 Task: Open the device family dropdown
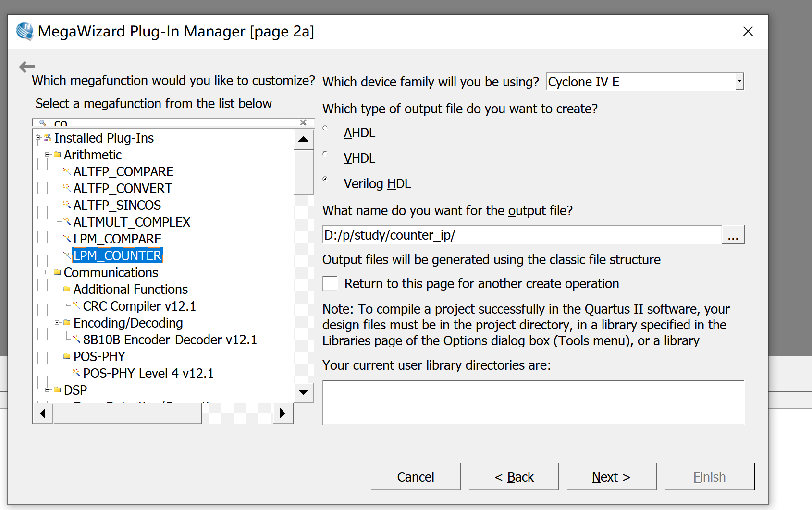(739, 82)
